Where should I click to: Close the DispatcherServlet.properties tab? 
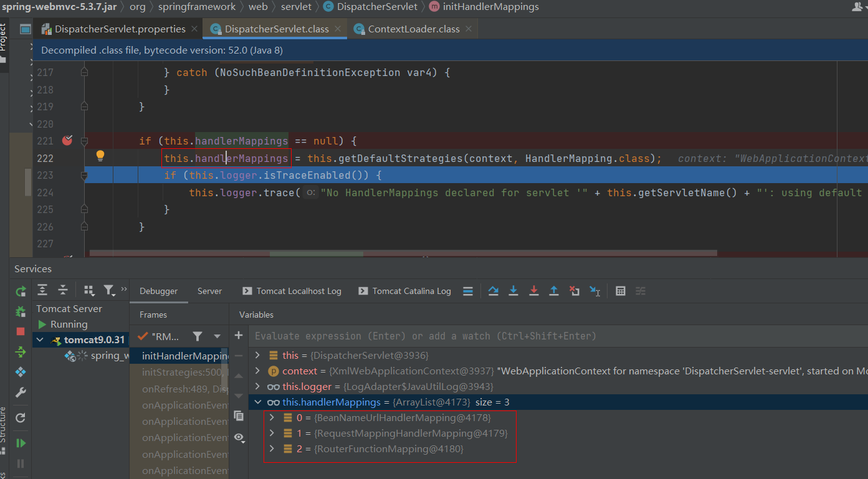coord(194,29)
